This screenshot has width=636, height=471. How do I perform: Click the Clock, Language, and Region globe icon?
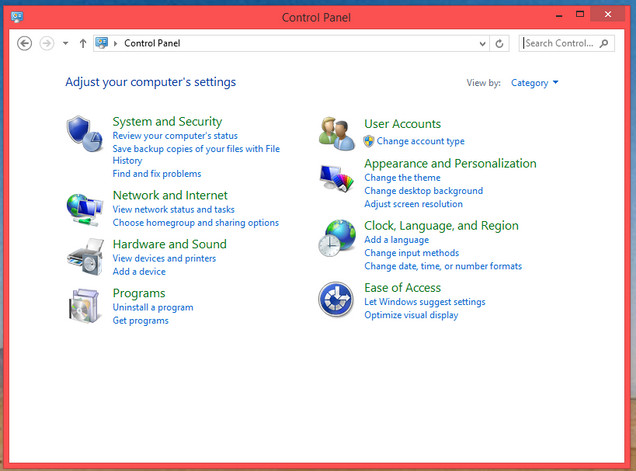(337, 238)
